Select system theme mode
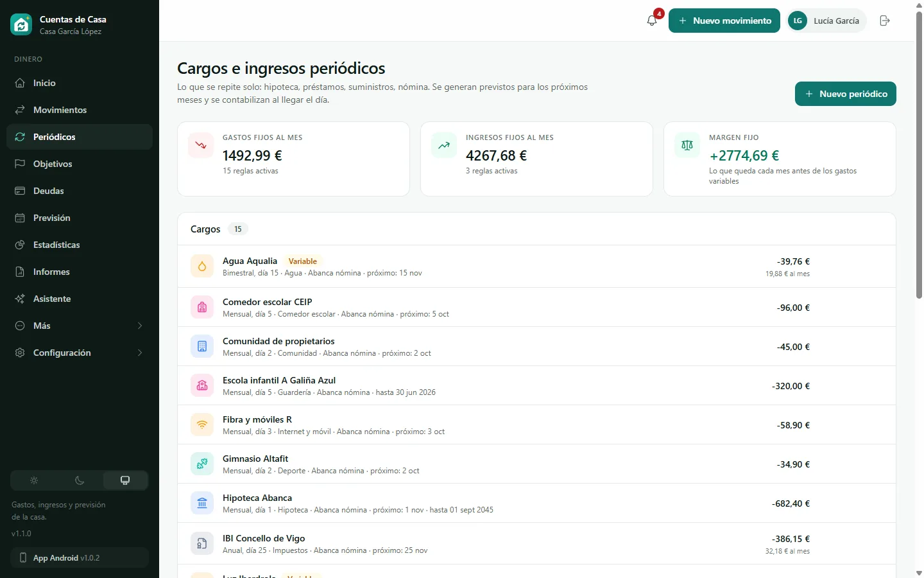Screen dimensions: 924x578 (x=125, y=480)
